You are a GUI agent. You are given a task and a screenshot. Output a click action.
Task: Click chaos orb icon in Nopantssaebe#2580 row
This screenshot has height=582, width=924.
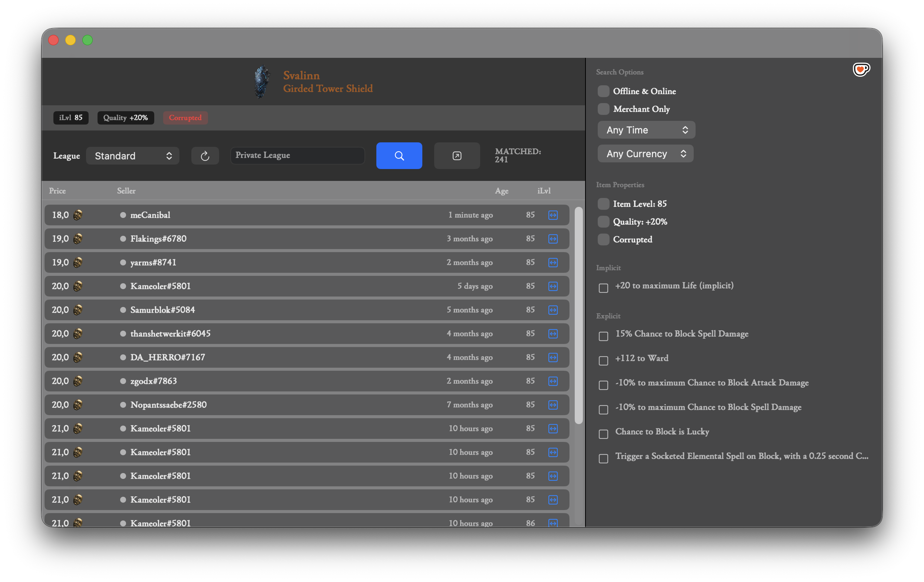[x=78, y=405]
